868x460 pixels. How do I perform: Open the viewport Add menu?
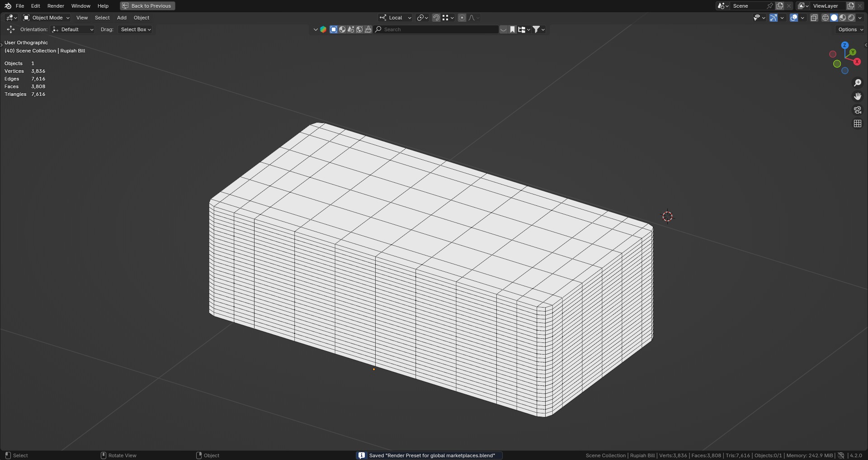[x=122, y=18]
